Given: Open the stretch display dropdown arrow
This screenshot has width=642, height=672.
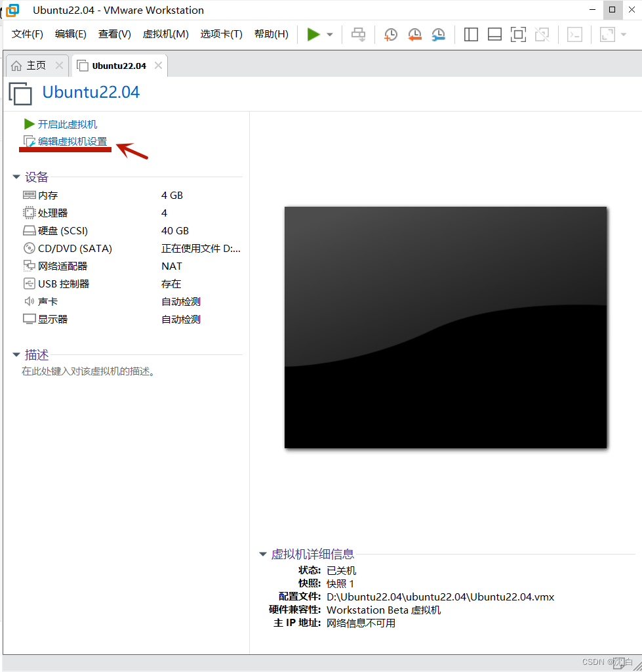Looking at the screenshot, I should [624, 35].
